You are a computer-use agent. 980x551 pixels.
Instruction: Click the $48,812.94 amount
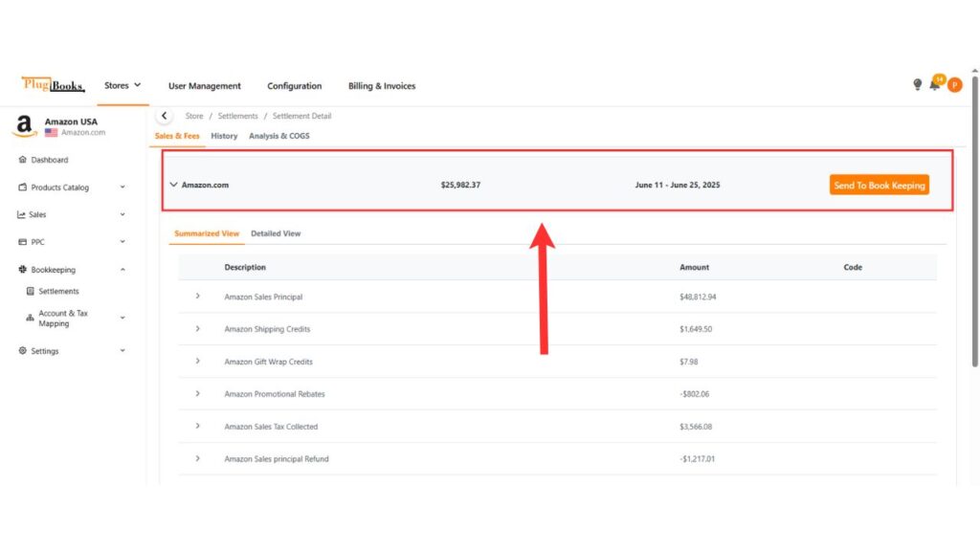tap(698, 297)
